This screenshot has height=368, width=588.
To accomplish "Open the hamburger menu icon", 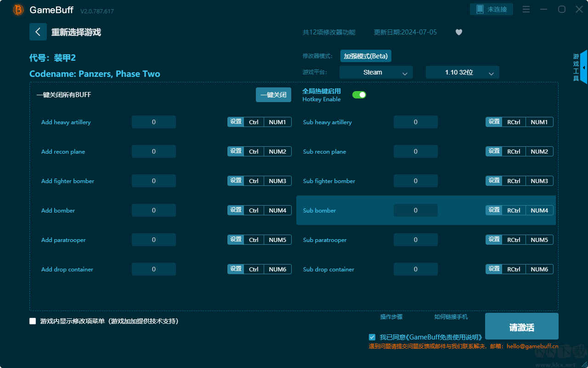I will pyautogui.click(x=526, y=9).
